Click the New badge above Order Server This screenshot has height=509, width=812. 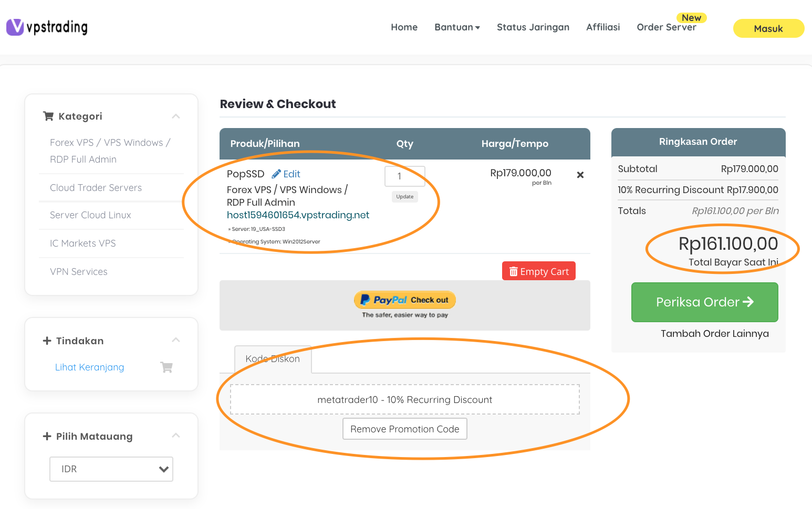(x=692, y=18)
